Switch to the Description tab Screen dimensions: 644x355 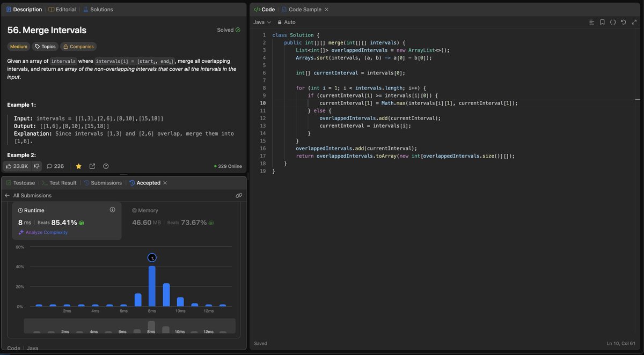click(x=24, y=10)
